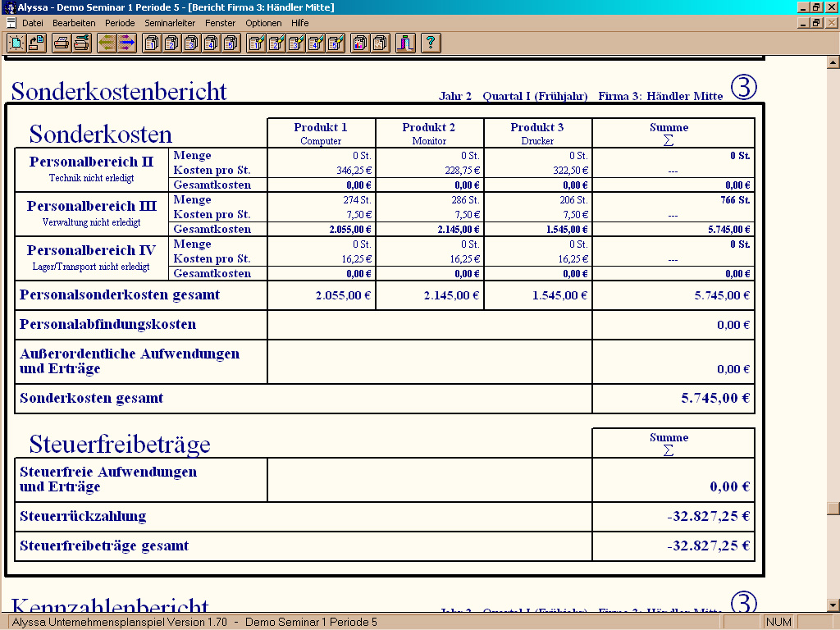840x630 pixels.
Task: Click the print toolbar icon
Action: (x=62, y=43)
